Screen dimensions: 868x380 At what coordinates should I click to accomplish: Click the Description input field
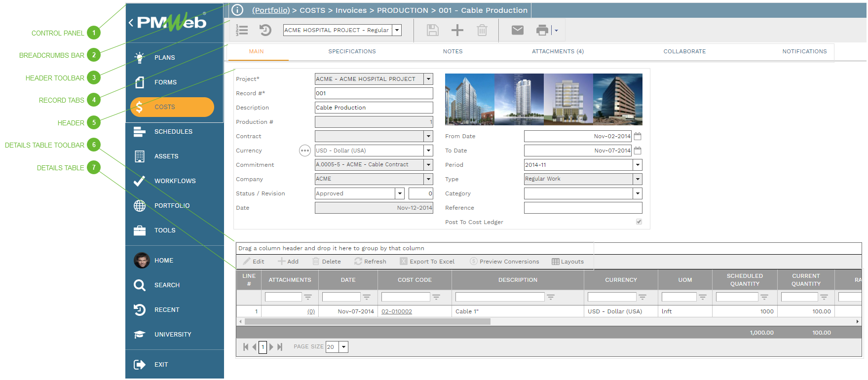point(374,108)
